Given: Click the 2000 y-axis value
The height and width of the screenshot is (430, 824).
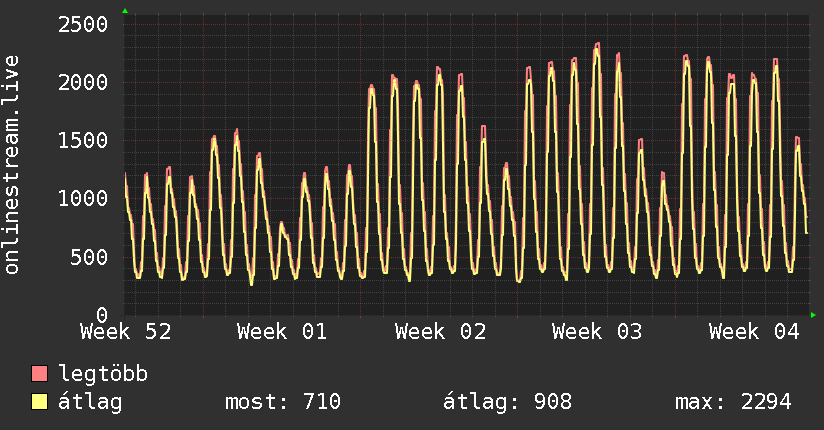Looking at the screenshot, I should coord(83,83).
